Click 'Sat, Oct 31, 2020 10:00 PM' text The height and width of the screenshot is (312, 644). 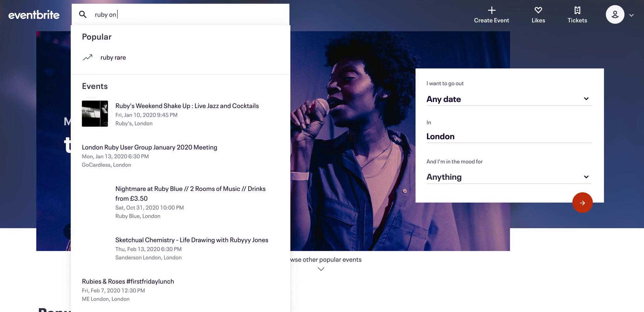point(150,208)
